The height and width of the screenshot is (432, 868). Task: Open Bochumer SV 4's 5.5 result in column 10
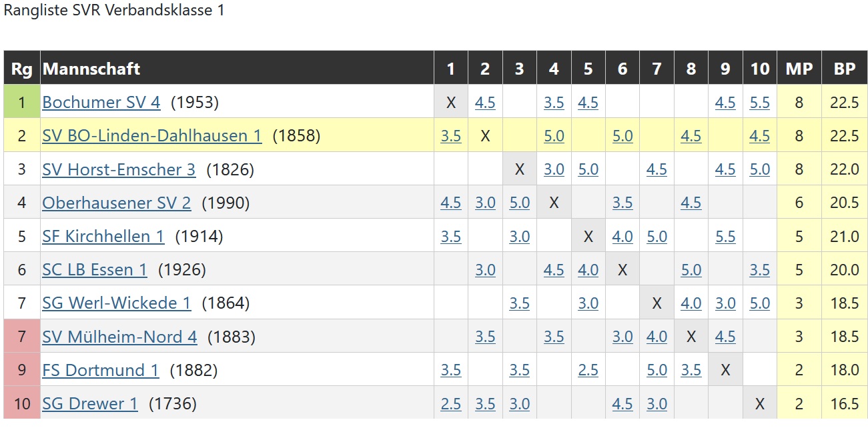(x=759, y=103)
